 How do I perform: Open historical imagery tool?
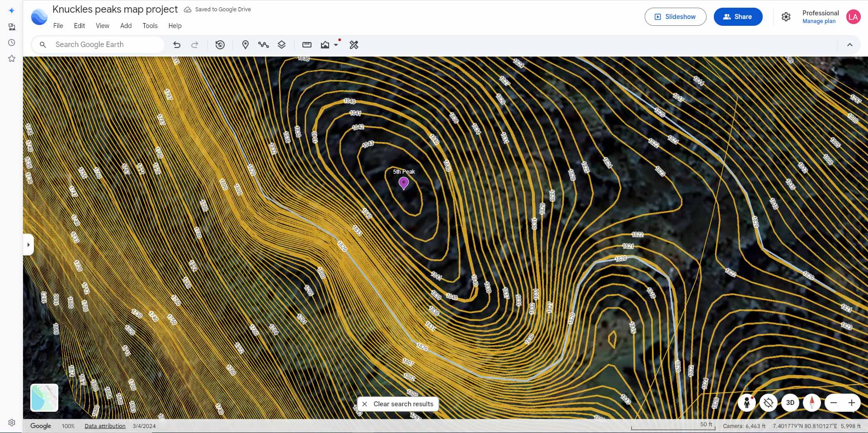pyautogui.click(x=220, y=44)
